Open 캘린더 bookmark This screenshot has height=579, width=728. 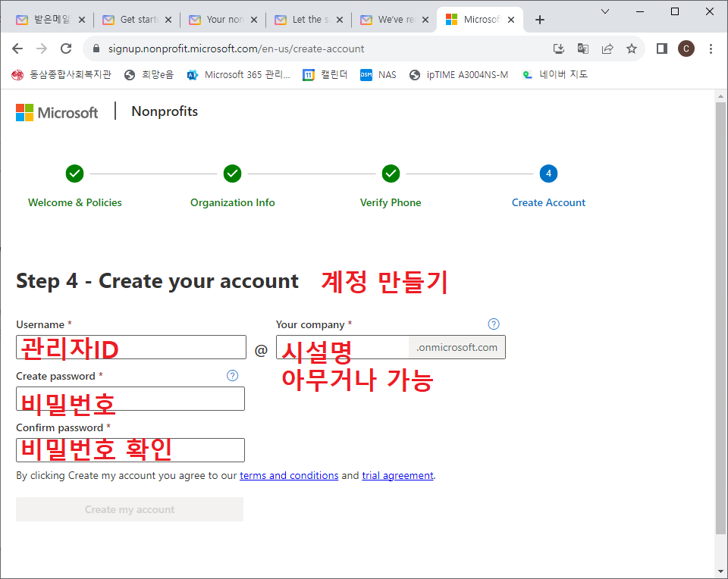(325, 75)
